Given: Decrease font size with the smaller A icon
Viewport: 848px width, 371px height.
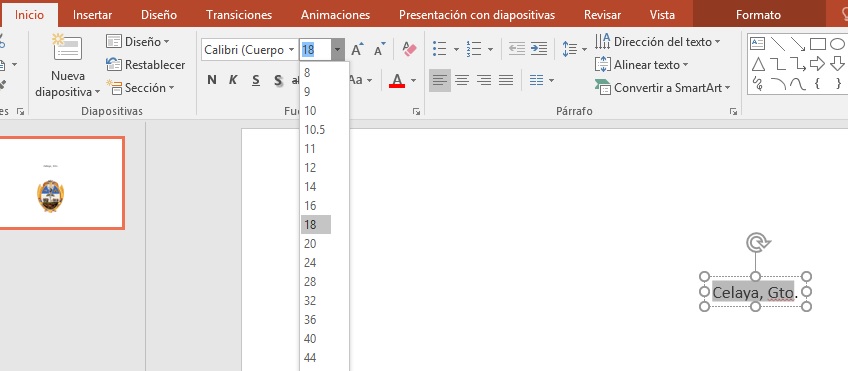Looking at the screenshot, I should [x=380, y=50].
